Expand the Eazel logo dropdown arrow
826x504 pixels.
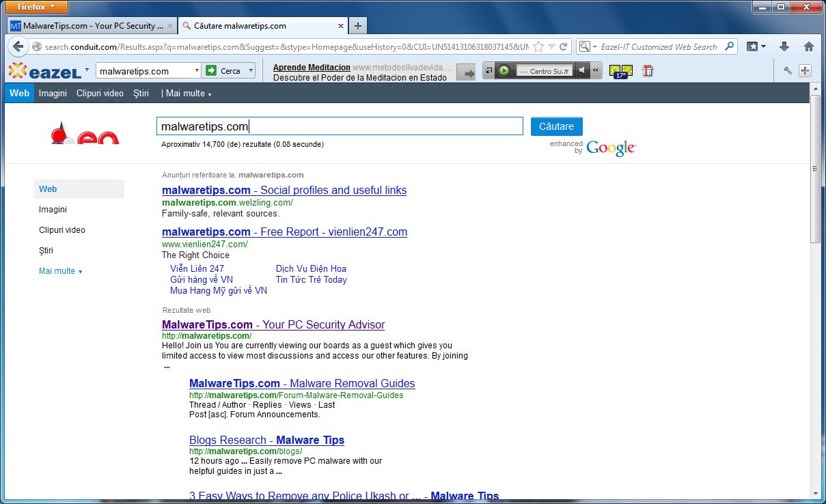click(87, 70)
